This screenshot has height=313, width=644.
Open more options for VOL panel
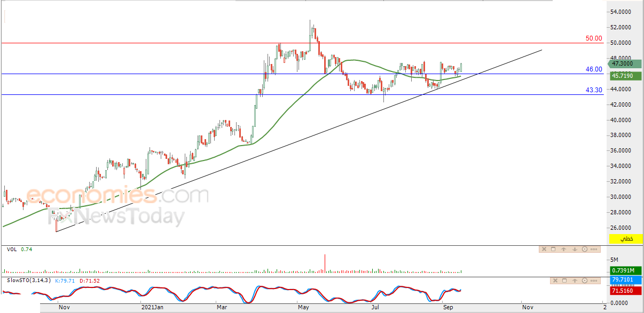pyautogui.click(x=594, y=249)
